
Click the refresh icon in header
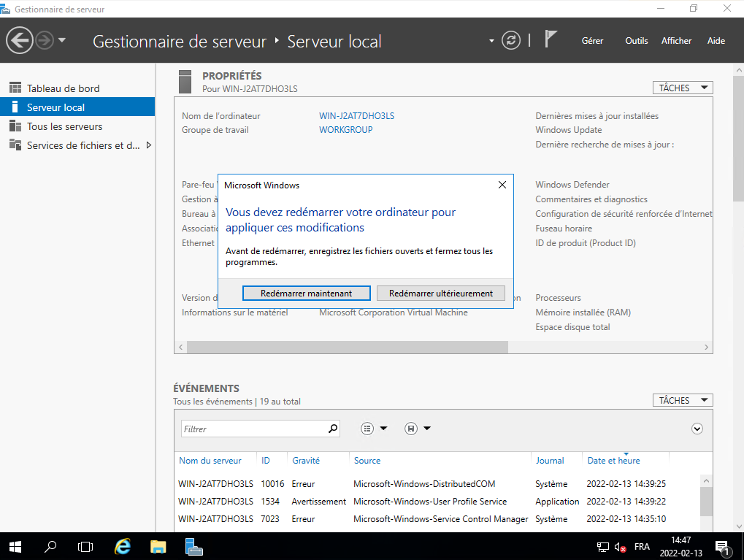[x=513, y=40]
